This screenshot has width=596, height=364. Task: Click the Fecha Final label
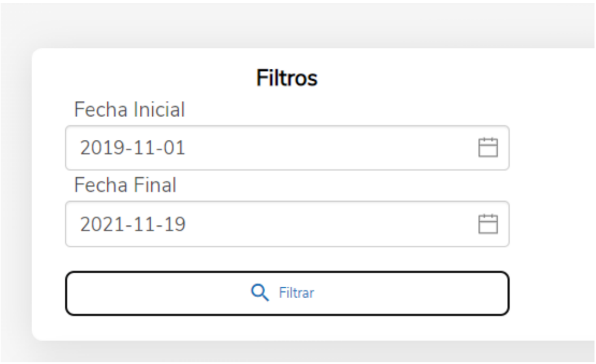pos(125,185)
